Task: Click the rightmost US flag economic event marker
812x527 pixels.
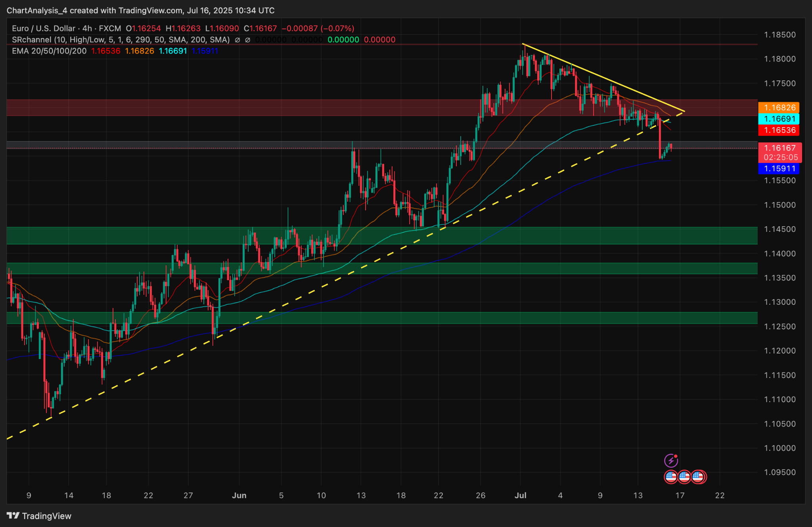Action: click(698, 477)
